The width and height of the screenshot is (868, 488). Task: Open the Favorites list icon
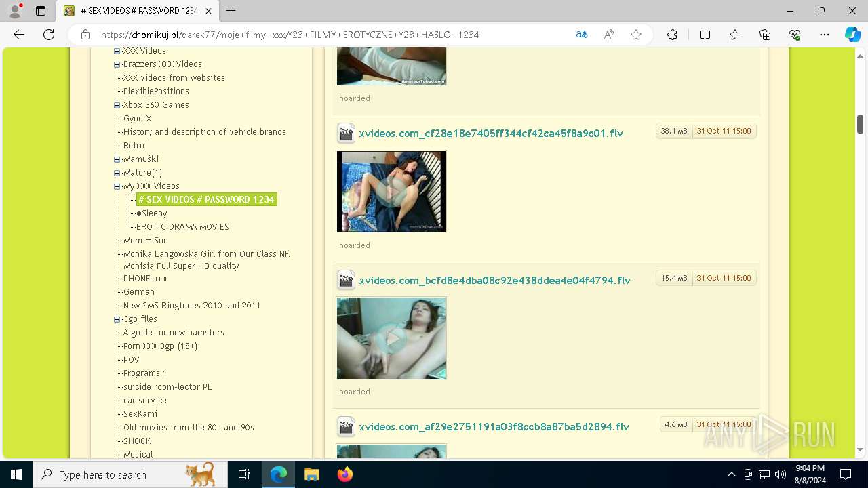[x=735, y=35]
